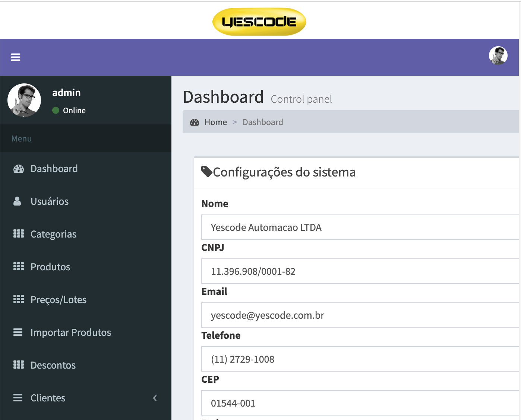Open the Clientes menu item

48,398
